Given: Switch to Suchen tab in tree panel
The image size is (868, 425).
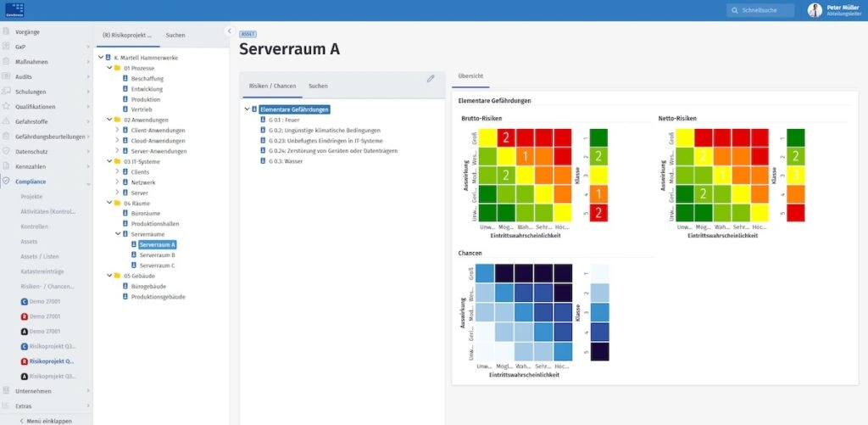Looking at the screenshot, I should [x=175, y=35].
